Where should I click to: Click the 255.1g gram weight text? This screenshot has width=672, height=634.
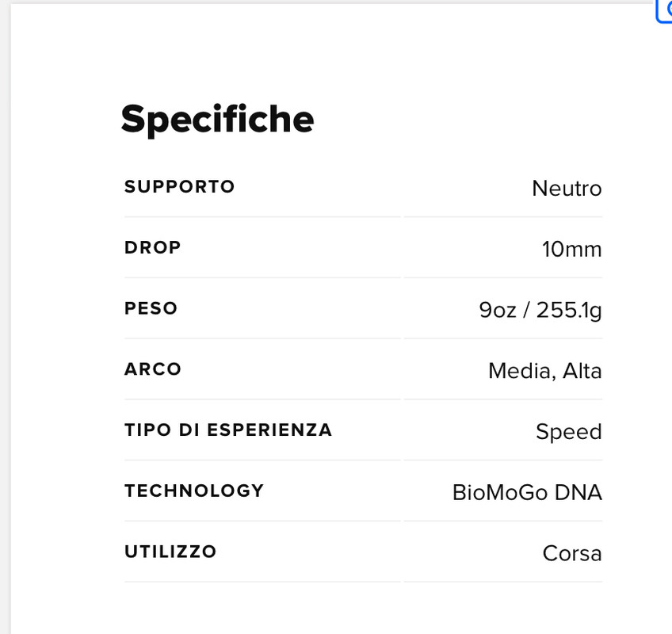point(569,310)
